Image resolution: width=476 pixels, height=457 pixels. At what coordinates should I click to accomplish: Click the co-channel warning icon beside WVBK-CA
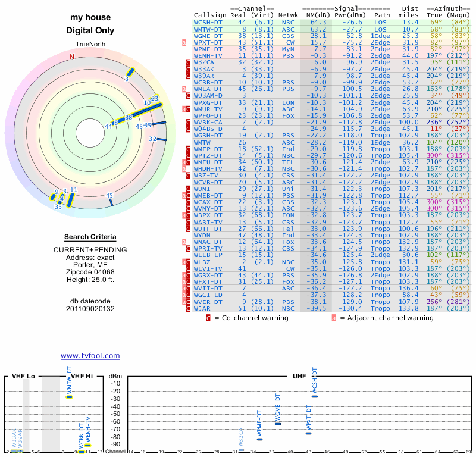click(x=188, y=122)
